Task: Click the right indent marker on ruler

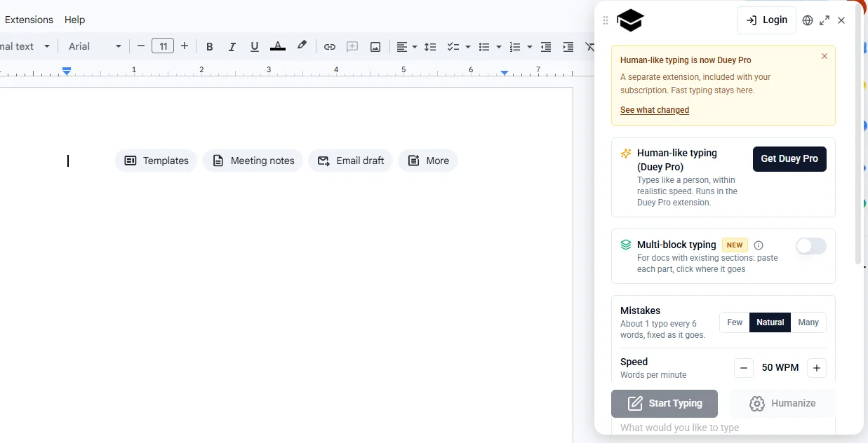Action: point(505,72)
